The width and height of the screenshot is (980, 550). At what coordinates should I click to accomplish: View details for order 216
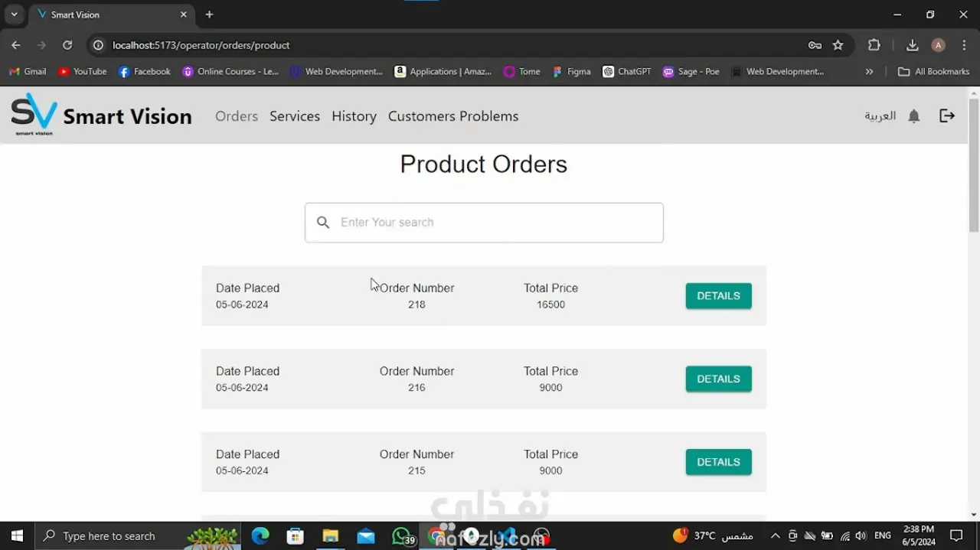pos(718,379)
